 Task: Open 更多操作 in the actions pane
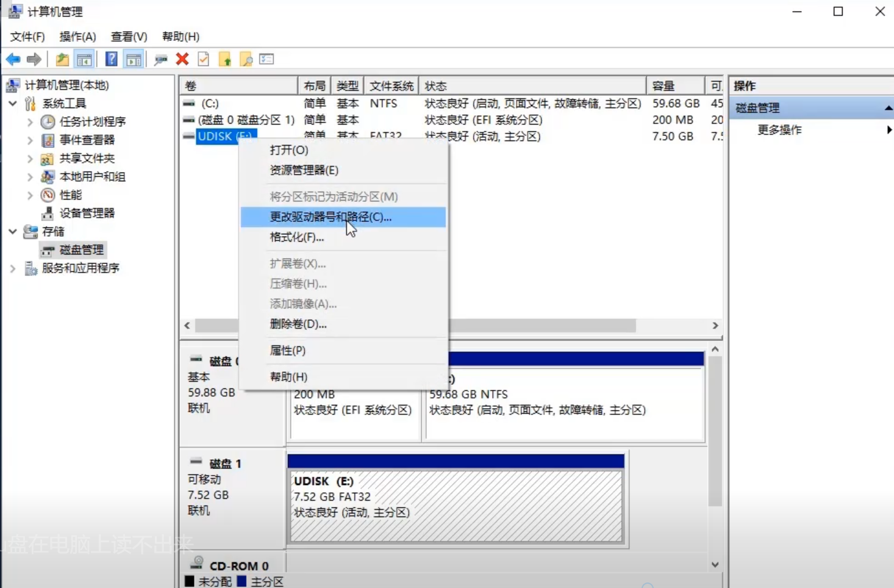click(779, 130)
